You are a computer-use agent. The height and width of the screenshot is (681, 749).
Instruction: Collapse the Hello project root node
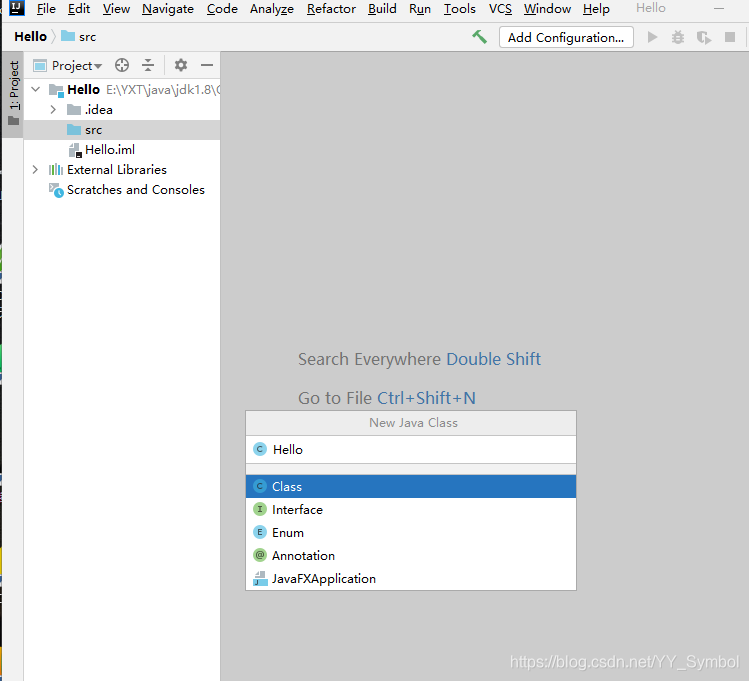[35, 89]
